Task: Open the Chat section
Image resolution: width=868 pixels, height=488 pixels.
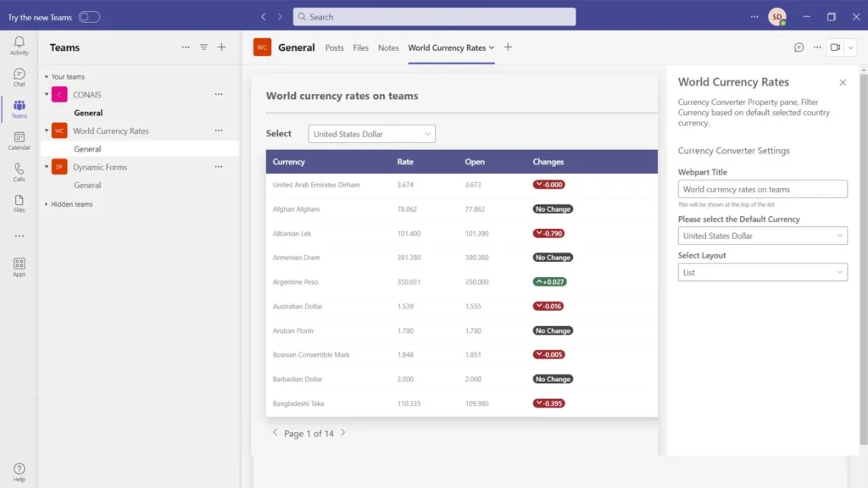Action: pos(19,76)
